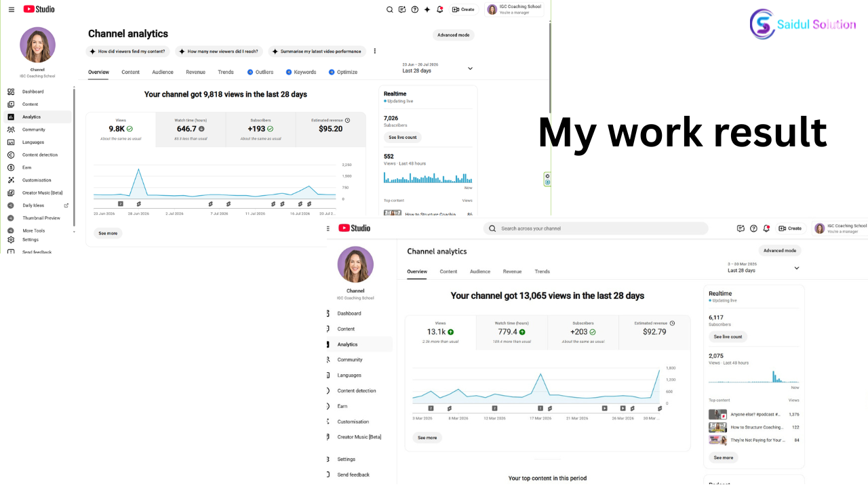
Task: Switch to the Audience tab in the lower screenshot analytics
Action: pyautogui.click(x=480, y=272)
